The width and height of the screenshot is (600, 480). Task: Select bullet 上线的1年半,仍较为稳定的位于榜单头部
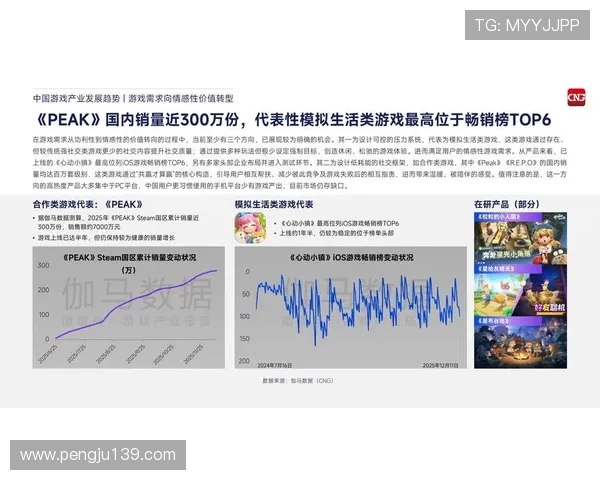pos(336,233)
